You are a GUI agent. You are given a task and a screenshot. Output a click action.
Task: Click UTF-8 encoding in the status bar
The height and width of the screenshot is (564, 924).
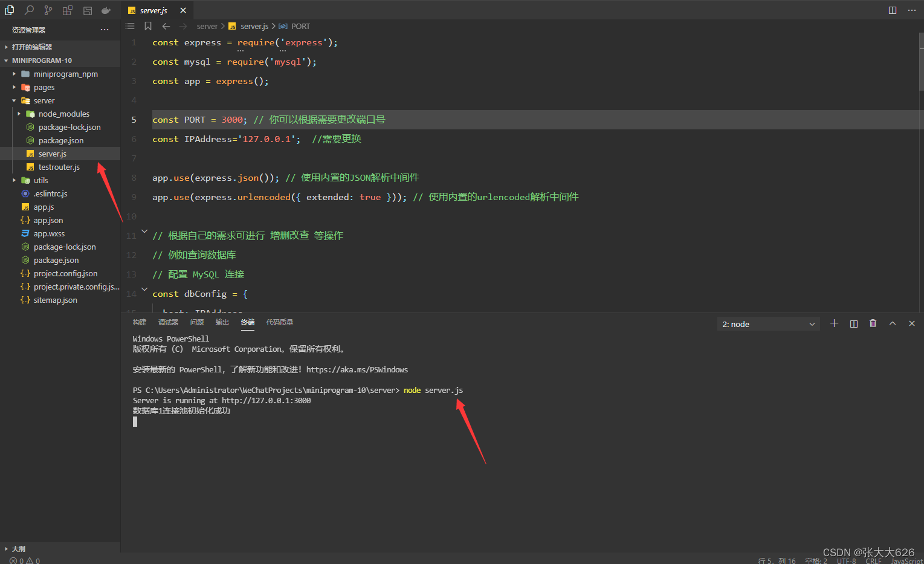[846, 560]
